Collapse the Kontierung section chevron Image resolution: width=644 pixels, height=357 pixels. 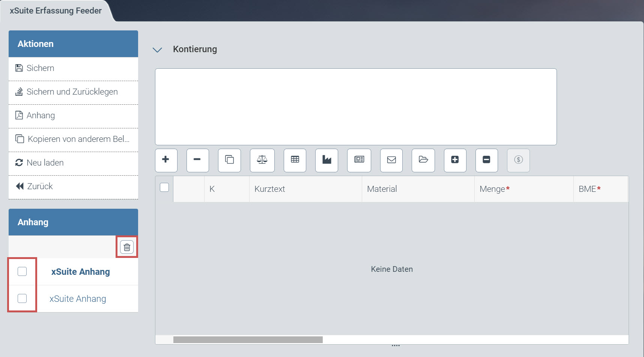(x=157, y=50)
